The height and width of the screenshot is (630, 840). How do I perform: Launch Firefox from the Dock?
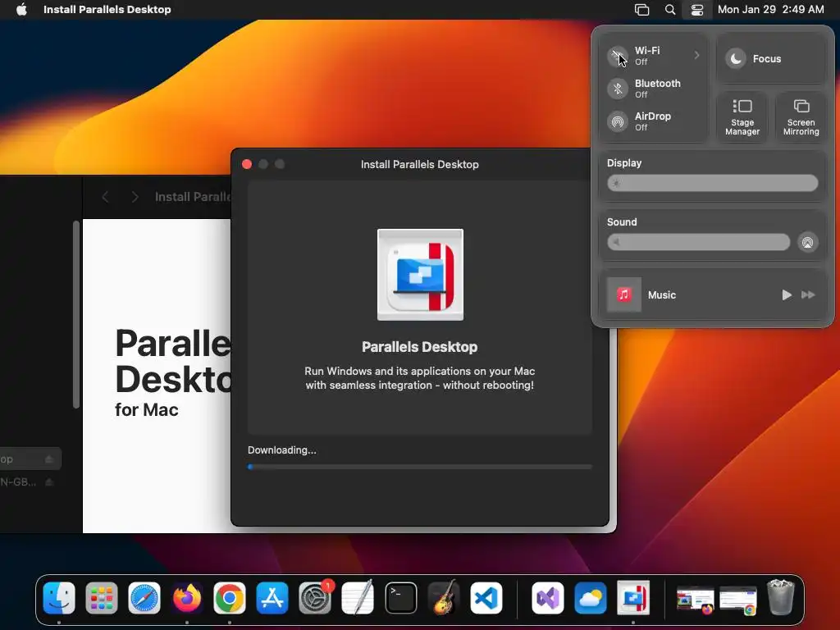[187, 598]
